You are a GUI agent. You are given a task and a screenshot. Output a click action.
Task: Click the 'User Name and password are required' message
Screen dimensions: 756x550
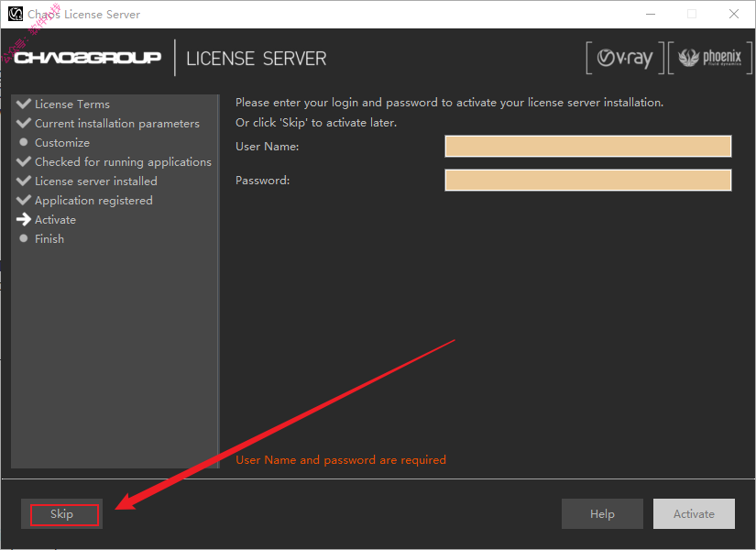pyautogui.click(x=340, y=460)
